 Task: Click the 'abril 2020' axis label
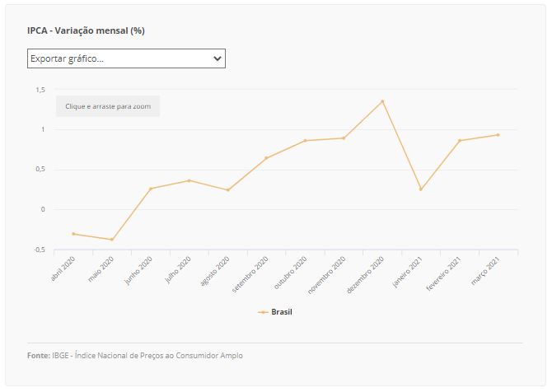point(63,268)
